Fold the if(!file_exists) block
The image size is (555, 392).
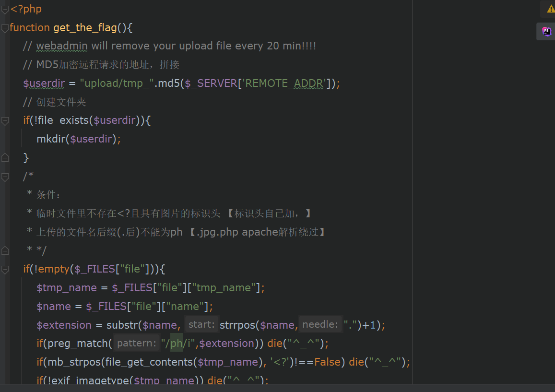click(x=5, y=120)
